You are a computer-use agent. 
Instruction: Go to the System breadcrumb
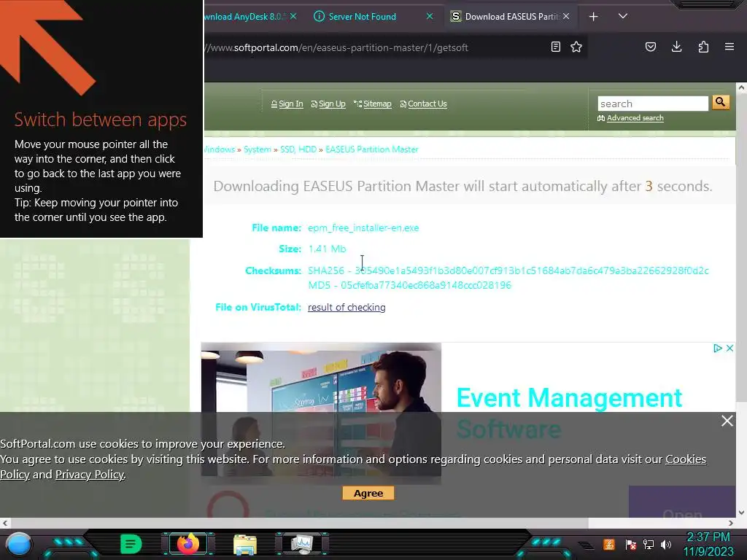(x=258, y=149)
